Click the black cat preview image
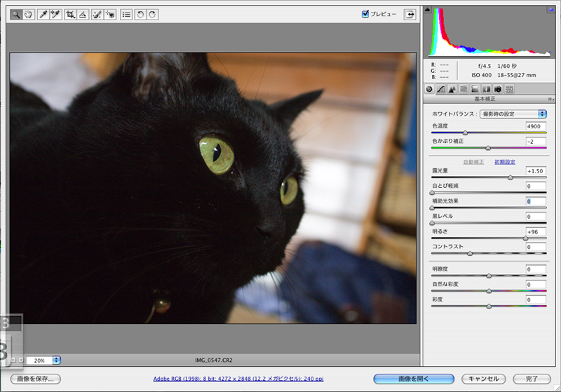The height and width of the screenshot is (392, 561). click(213, 188)
